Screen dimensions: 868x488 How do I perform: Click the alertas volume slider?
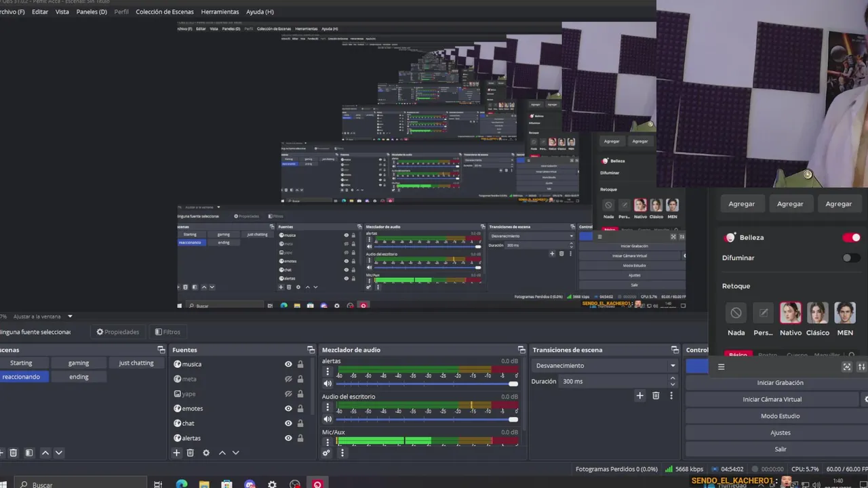tap(425, 384)
